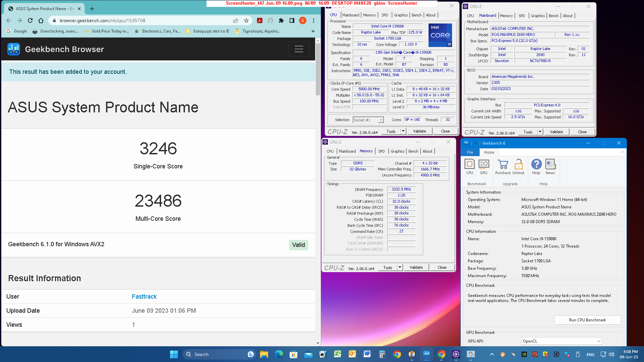Click the Geekbench 6 GPU benchmark icon

click(x=484, y=167)
